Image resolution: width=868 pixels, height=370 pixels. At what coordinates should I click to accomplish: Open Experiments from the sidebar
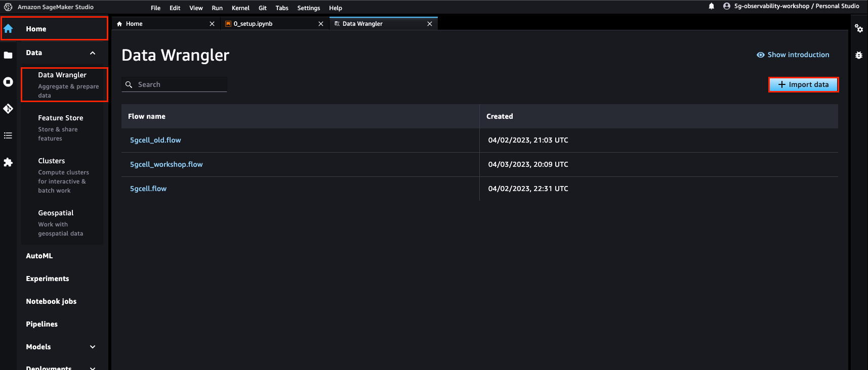48,279
